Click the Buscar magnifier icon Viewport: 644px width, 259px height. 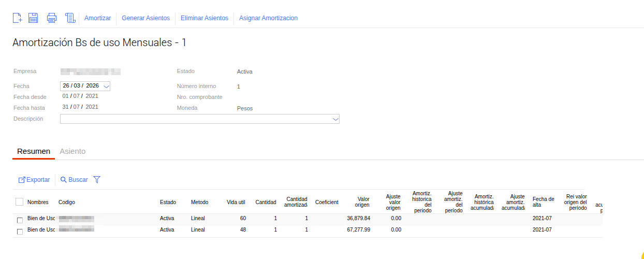tap(64, 180)
